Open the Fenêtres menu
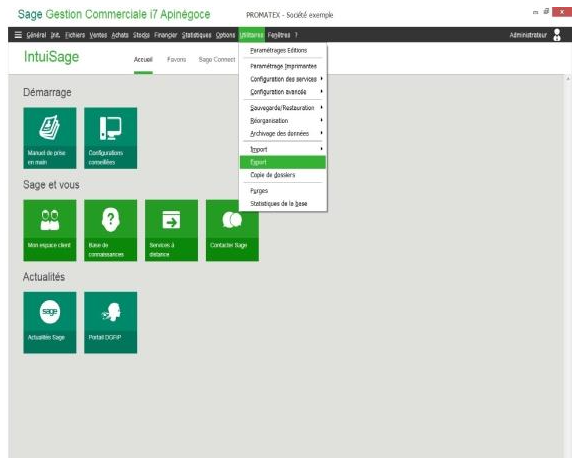The width and height of the screenshot is (581, 461). click(279, 35)
